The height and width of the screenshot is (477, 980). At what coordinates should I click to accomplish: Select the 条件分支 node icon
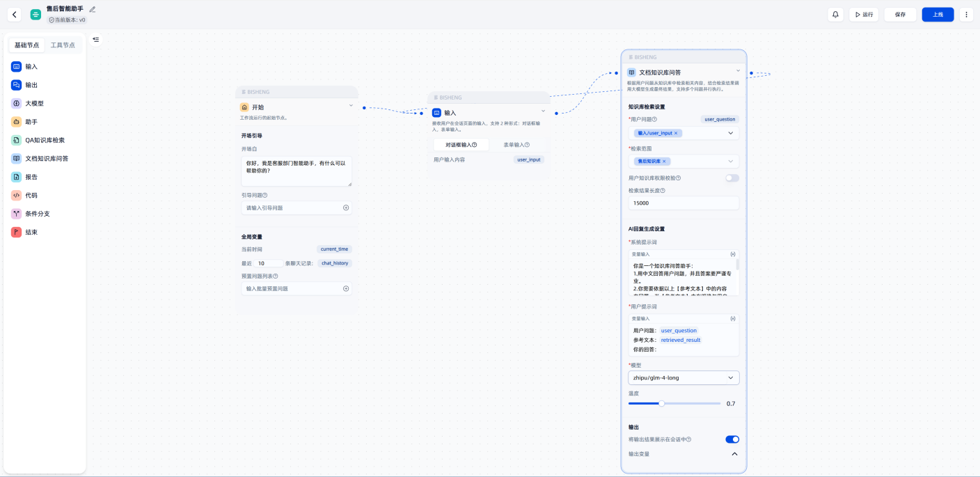coord(16,214)
